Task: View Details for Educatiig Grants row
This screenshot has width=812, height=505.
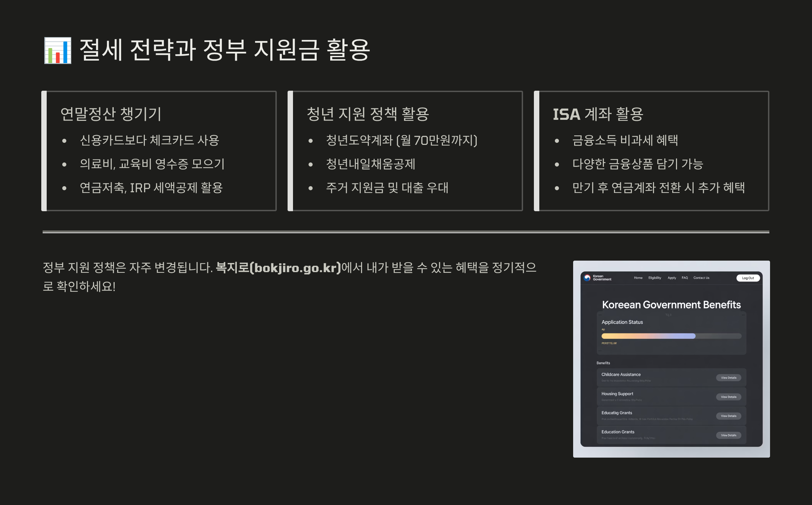Action: (x=728, y=416)
